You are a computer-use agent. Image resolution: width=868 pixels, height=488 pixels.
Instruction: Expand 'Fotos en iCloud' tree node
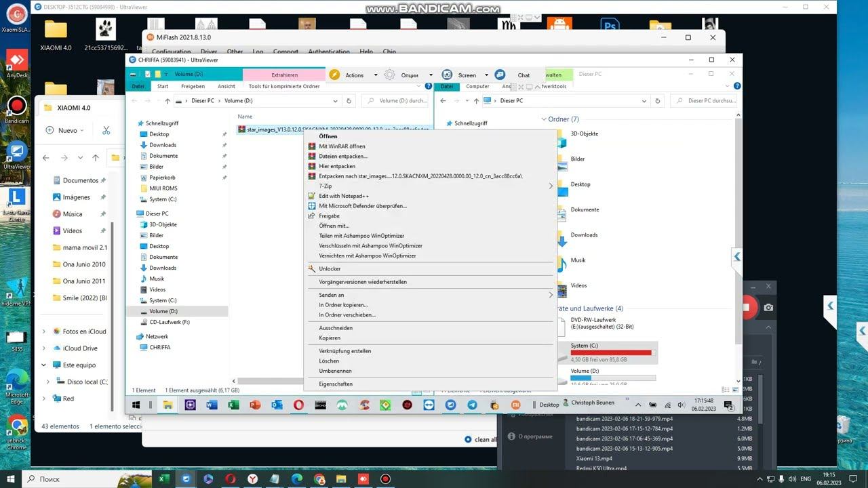(x=44, y=331)
